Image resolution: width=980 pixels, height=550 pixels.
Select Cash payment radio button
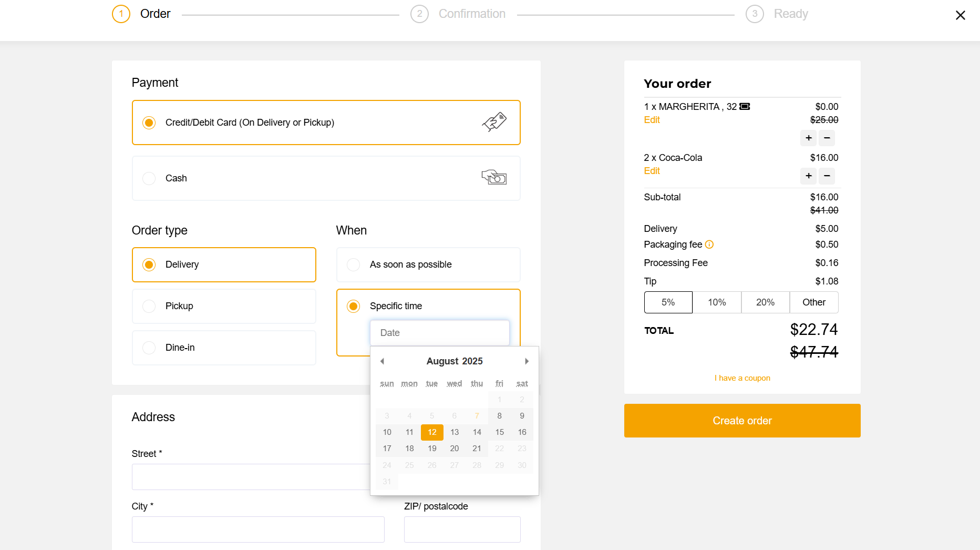[x=149, y=178]
